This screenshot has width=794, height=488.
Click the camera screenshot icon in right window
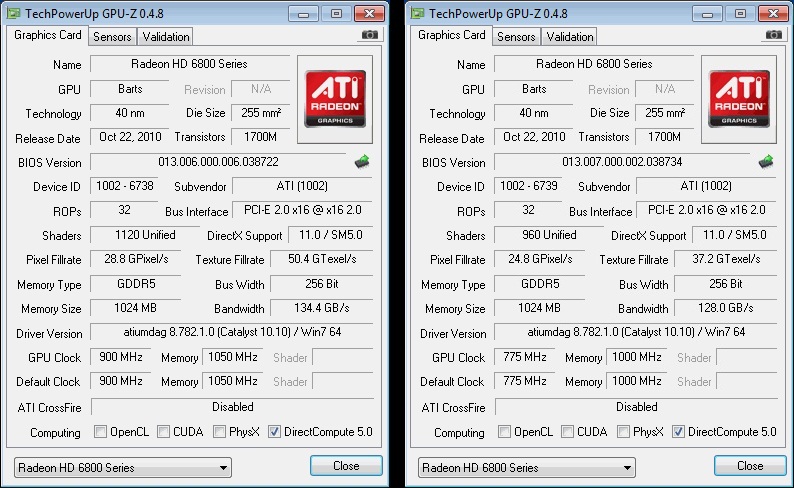[x=774, y=34]
